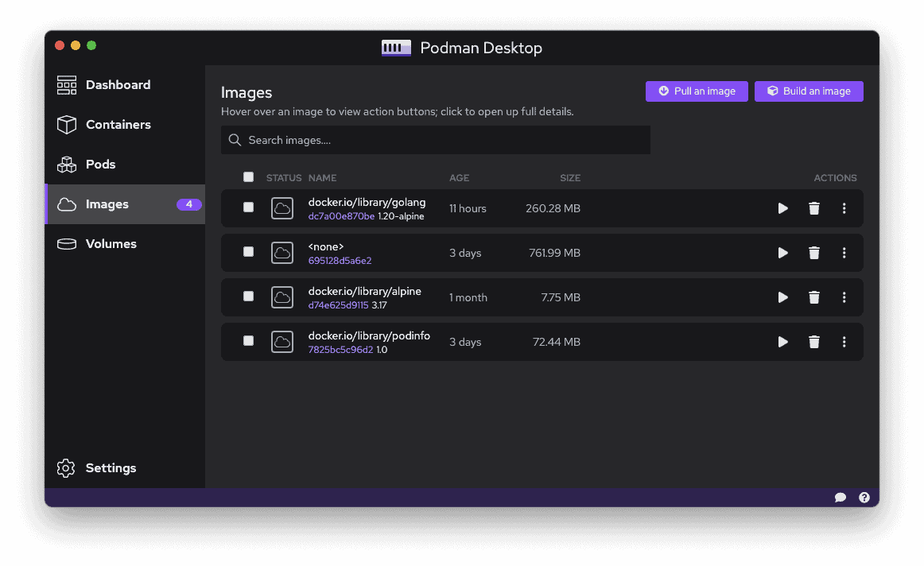This screenshot has height=566, width=924.
Task: Open the Volumes section
Action: point(125,244)
